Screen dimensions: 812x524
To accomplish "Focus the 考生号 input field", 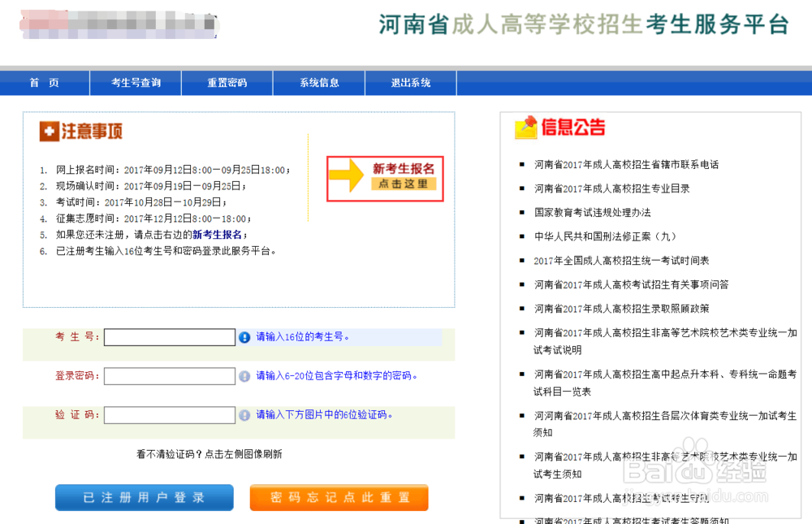I will pyautogui.click(x=170, y=337).
